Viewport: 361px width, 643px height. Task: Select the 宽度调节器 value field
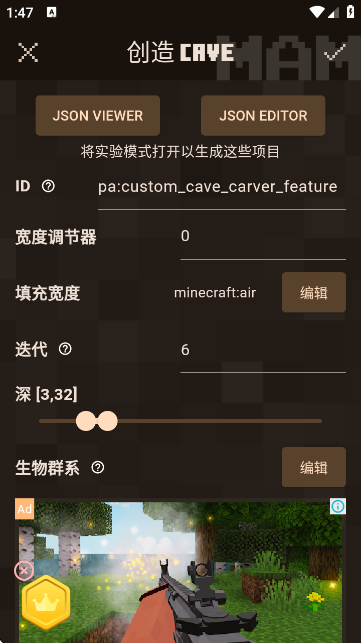[263, 239]
